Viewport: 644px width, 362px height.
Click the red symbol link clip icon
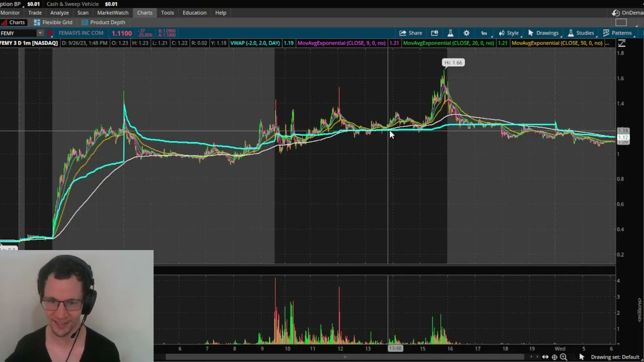(50, 33)
